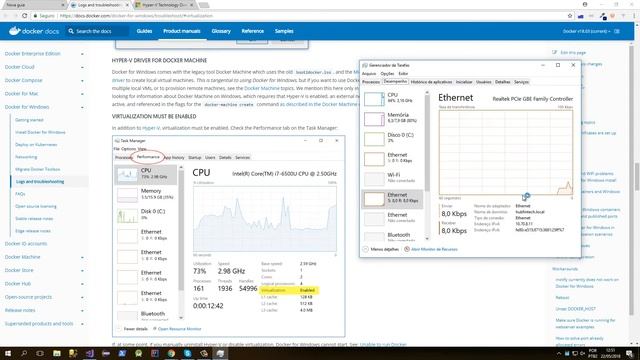Select the Memória graph in Gerenciador de Tarefas

[374, 119]
